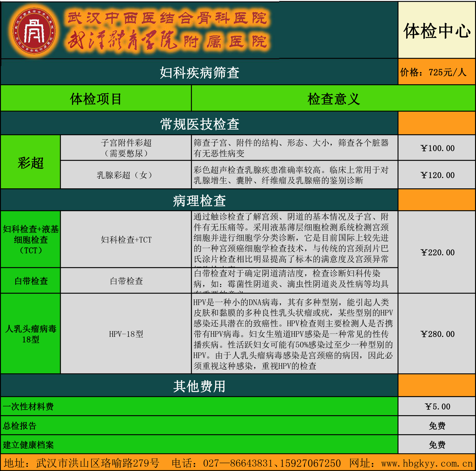Screen dimensions: 476x471
Task: Select the 建立健康档案 row
Action: (x=199, y=445)
